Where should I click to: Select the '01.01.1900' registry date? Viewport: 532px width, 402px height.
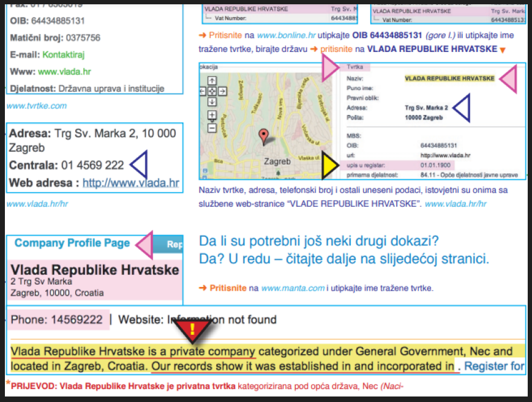[x=435, y=165]
